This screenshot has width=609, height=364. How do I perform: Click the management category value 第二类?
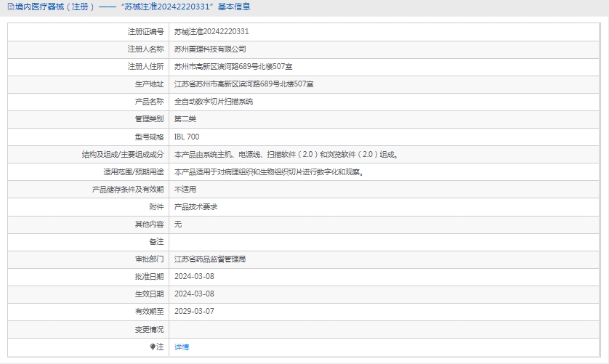185,119
